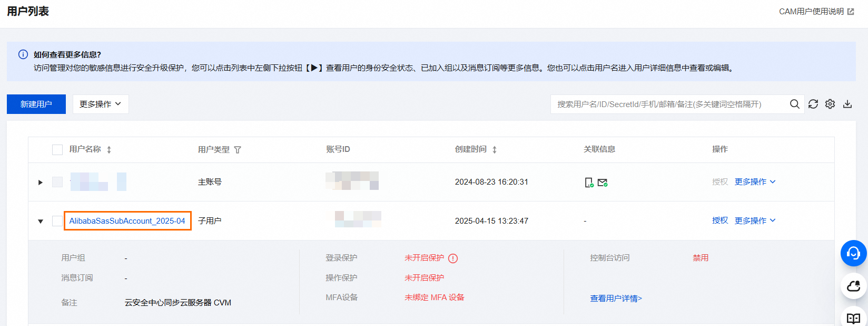This screenshot has height=326, width=868.
Task: Click 未开启保护 next to 登录保护
Action: [x=424, y=258]
